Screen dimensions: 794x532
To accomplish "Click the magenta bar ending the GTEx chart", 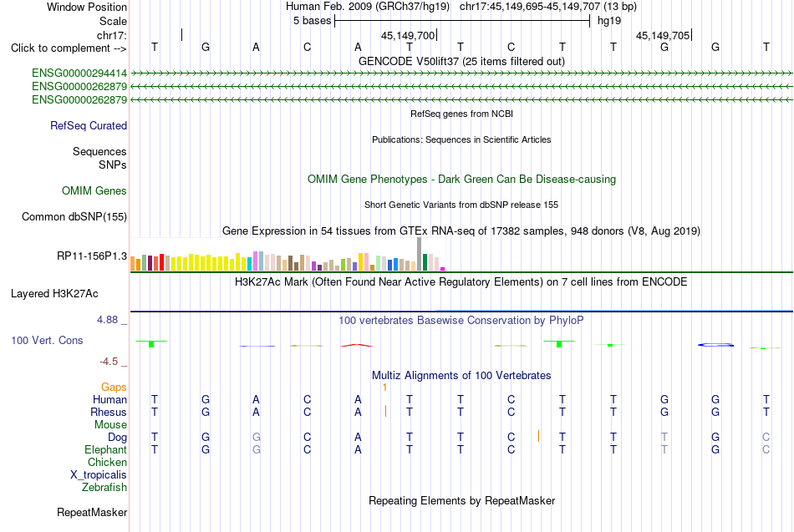I will click(443, 269).
